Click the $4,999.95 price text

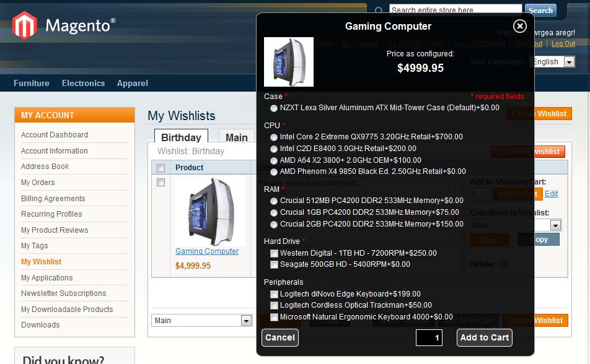click(x=193, y=266)
